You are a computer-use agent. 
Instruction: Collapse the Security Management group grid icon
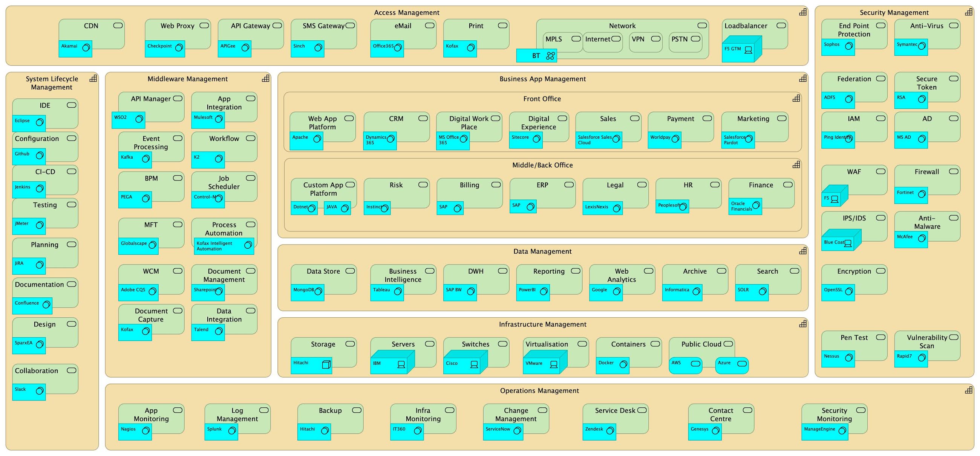968,12
